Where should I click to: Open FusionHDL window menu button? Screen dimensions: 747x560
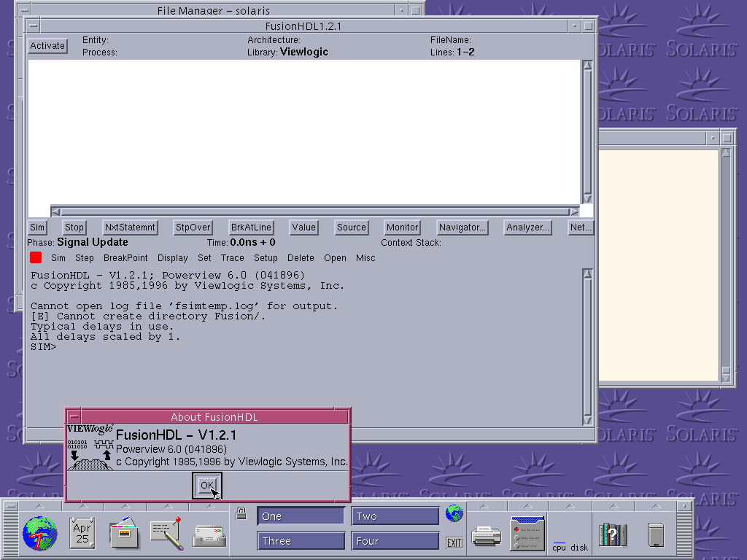[33, 26]
